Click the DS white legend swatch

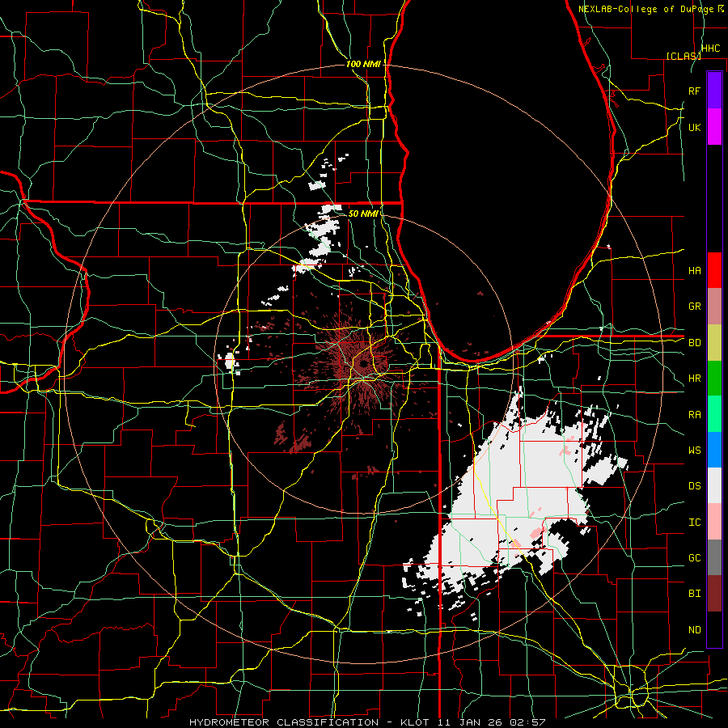714,485
